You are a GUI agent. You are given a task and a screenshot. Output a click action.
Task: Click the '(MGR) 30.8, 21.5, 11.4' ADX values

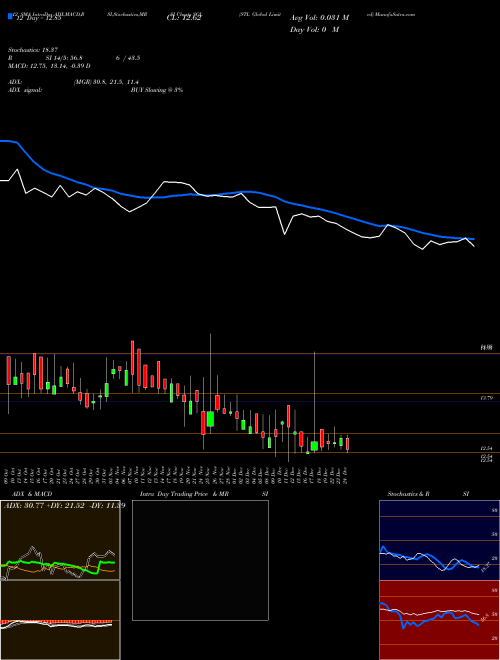coord(106,82)
